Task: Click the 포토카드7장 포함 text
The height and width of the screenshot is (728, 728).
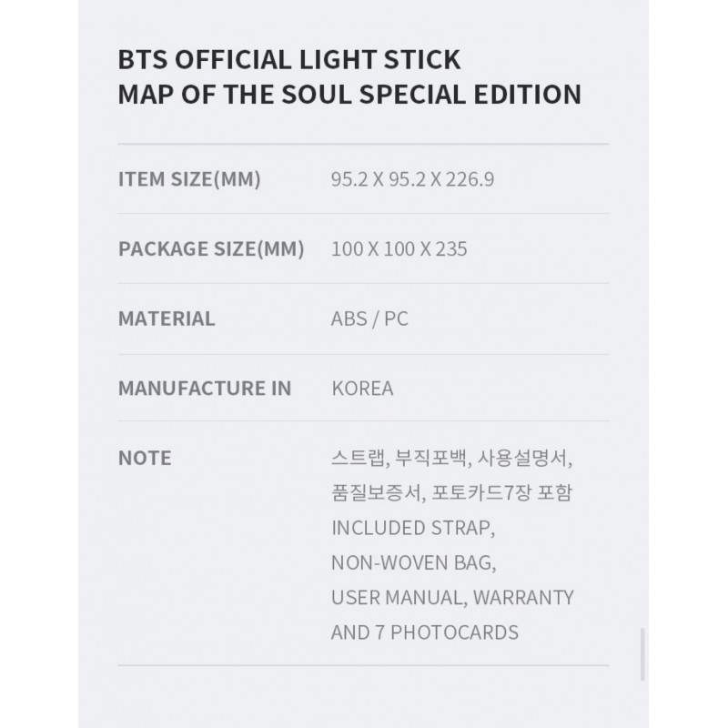Action: (501, 492)
